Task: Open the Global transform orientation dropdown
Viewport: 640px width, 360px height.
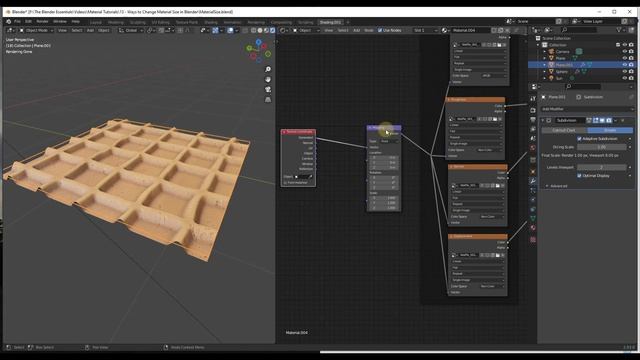Action: click(131, 30)
